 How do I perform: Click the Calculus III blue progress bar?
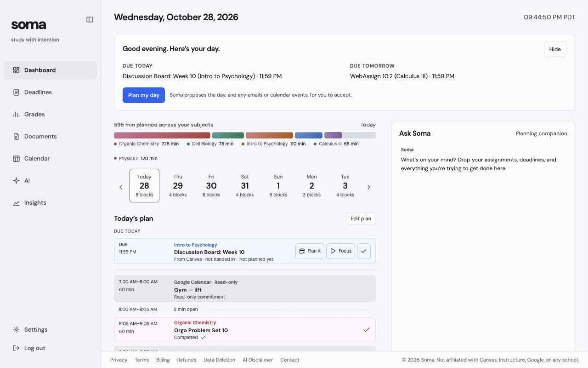pyautogui.click(x=309, y=135)
